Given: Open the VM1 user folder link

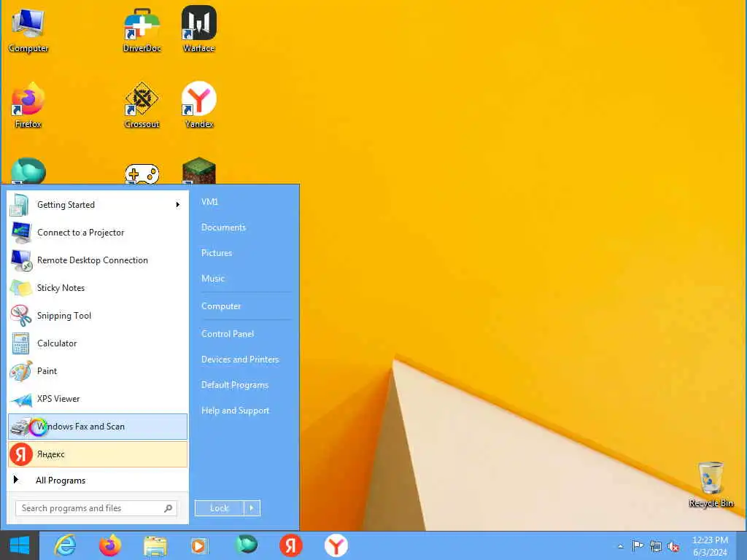Looking at the screenshot, I should [x=209, y=202].
